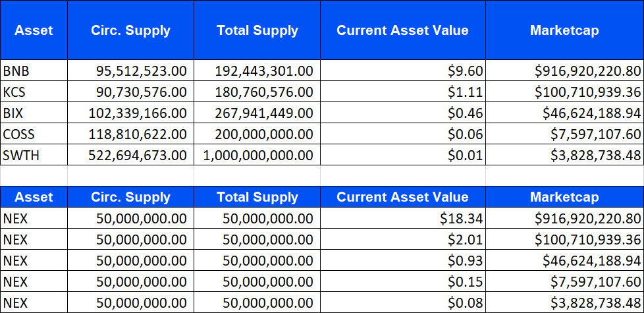Select the $18.34 asset value cell
The height and width of the screenshot is (313, 644).
coord(403,218)
